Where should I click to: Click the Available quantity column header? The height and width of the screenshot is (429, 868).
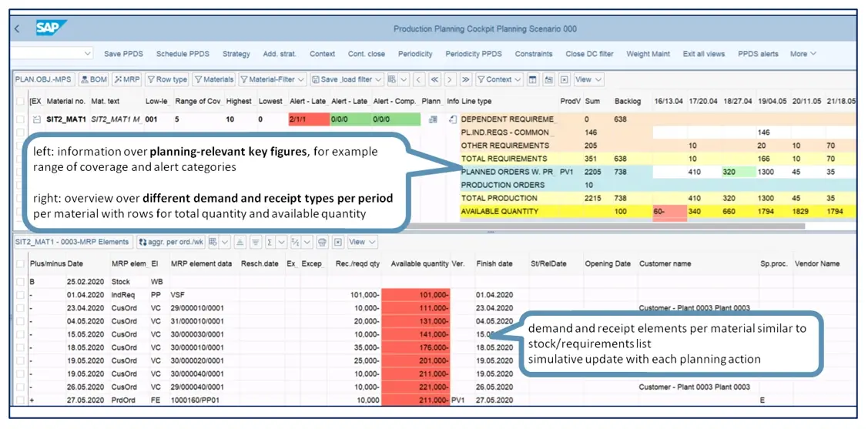point(420,264)
